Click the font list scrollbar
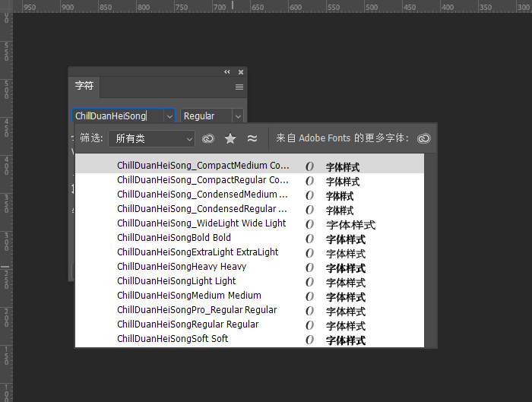The height and width of the screenshot is (402, 532). point(429,250)
